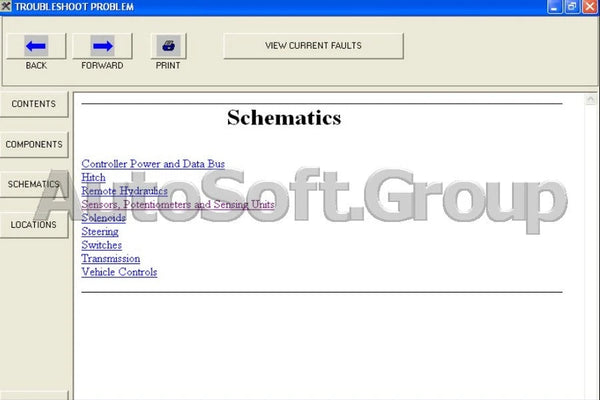Open View Current Faults
600x400 pixels.
[x=313, y=46]
